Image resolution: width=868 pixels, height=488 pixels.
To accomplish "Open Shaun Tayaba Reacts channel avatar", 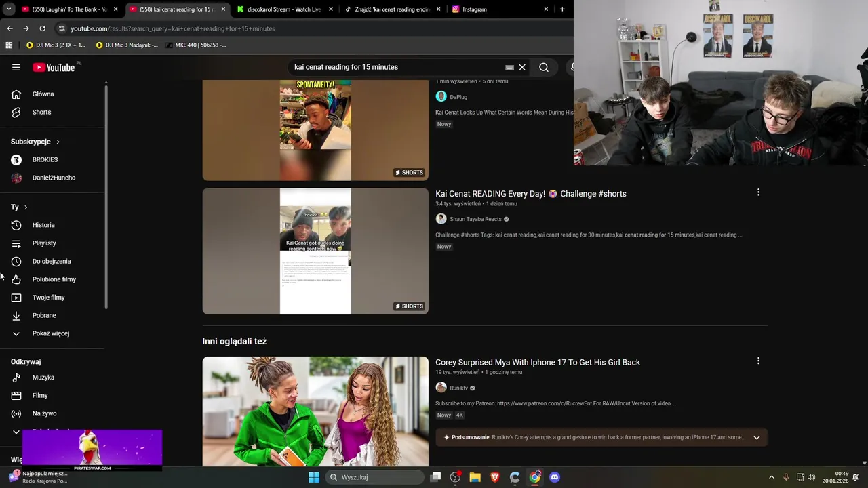I will pos(441,219).
